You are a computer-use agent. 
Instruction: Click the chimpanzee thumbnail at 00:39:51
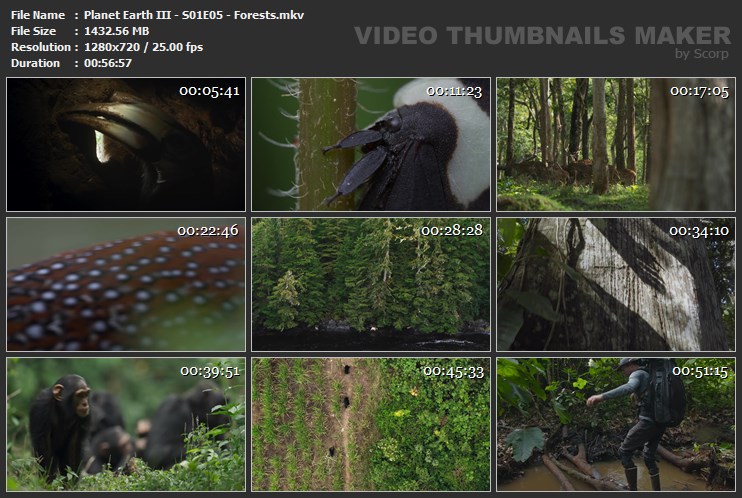point(126,424)
